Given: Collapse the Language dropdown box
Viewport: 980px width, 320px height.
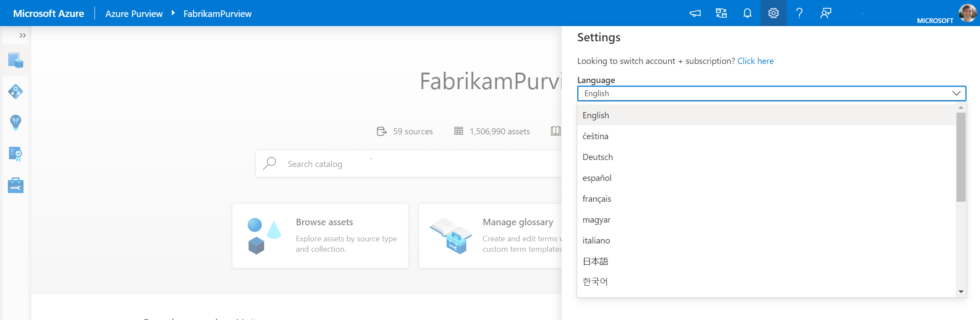Looking at the screenshot, I should coord(771,93).
